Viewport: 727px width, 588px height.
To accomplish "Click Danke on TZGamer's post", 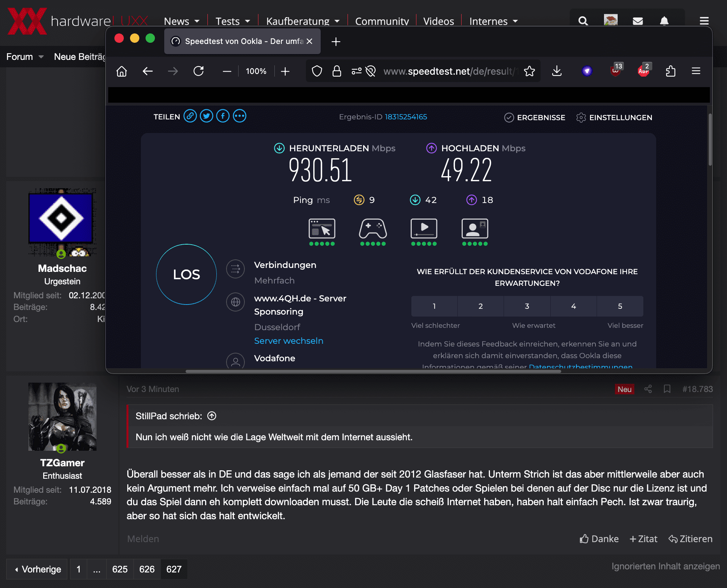I will point(599,539).
